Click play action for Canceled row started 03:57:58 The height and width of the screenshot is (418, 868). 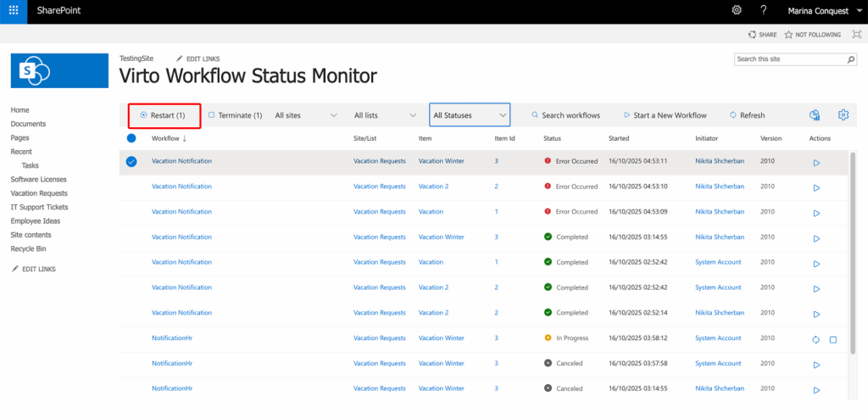(x=816, y=365)
